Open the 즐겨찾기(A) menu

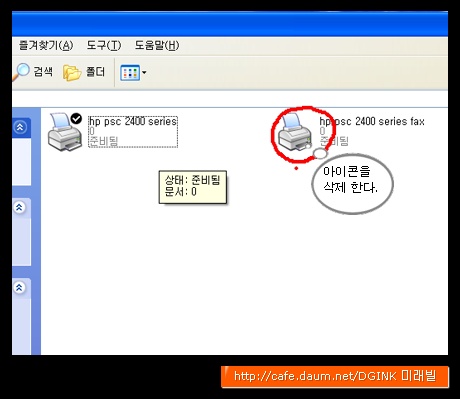(46, 45)
